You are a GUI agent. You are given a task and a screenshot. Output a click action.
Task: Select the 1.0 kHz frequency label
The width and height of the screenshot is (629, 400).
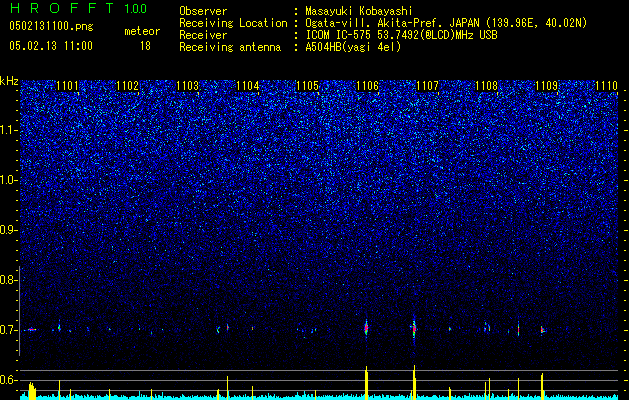click(x=8, y=181)
